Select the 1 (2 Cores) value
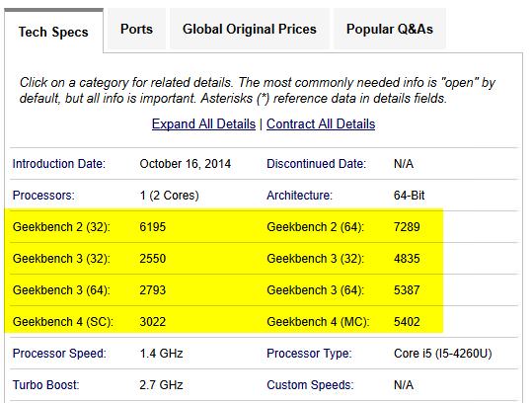The height and width of the screenshot is (403, 532). tap(170, 196)
